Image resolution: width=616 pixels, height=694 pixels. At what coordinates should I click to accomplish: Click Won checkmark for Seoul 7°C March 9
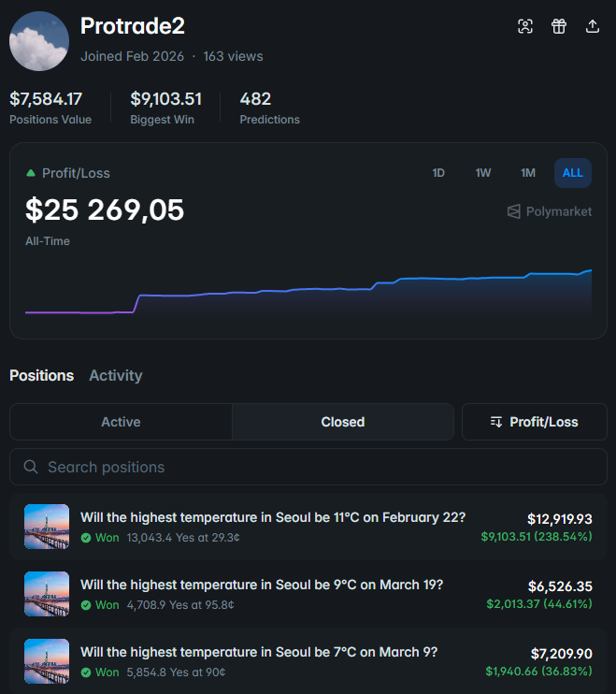86,672
